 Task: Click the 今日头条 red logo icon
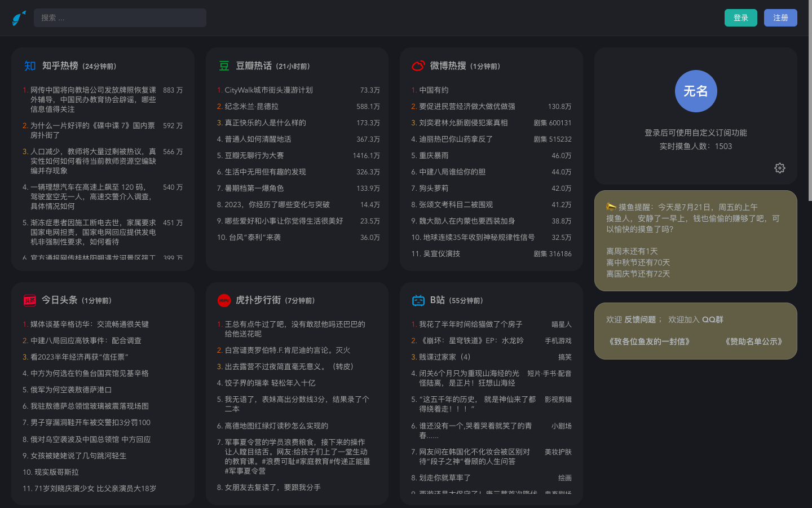pyautogui.click(x=30, y=300)
